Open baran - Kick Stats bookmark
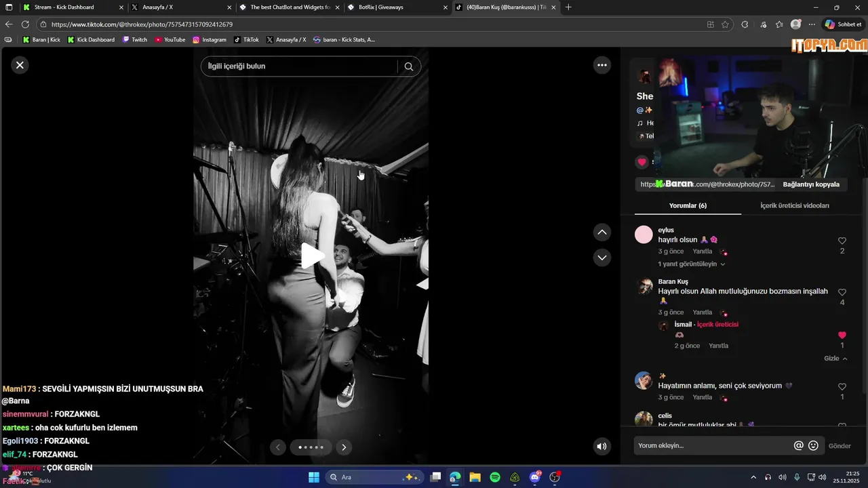 344,39
